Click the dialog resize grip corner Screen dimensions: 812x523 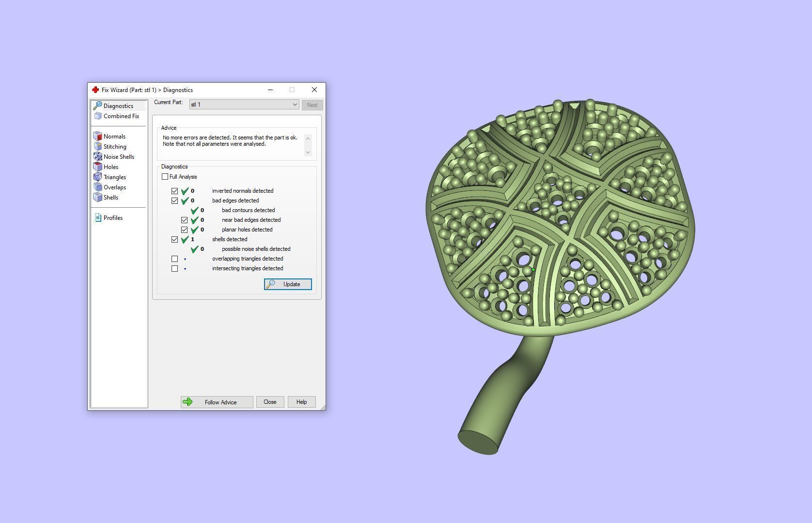tap(323, 407)
